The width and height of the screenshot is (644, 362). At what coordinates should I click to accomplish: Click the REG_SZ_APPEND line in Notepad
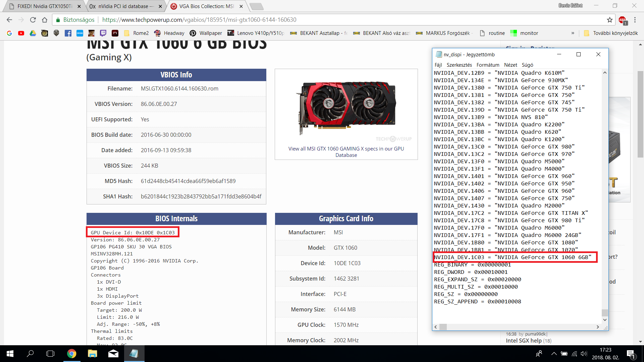(478, 302)
